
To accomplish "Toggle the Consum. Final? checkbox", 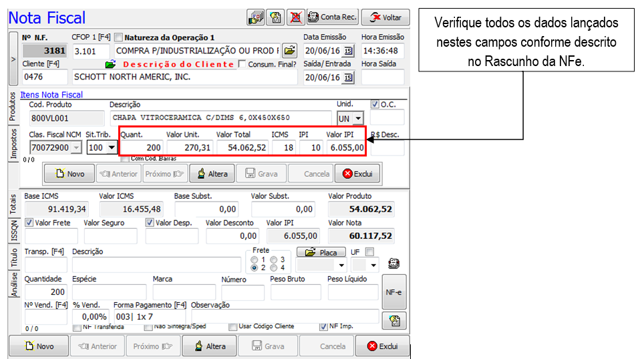I will click(x=241, y=64).
